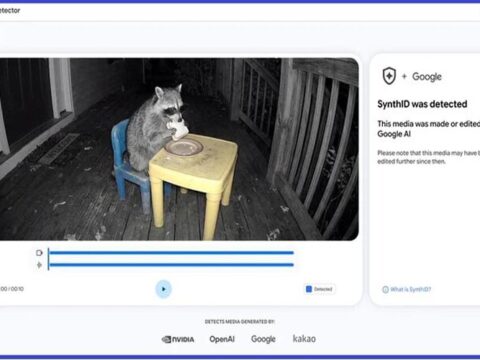Toggle the Detected legend chip
This screenshot has width=480, height=360.
[x=320, y=289]
